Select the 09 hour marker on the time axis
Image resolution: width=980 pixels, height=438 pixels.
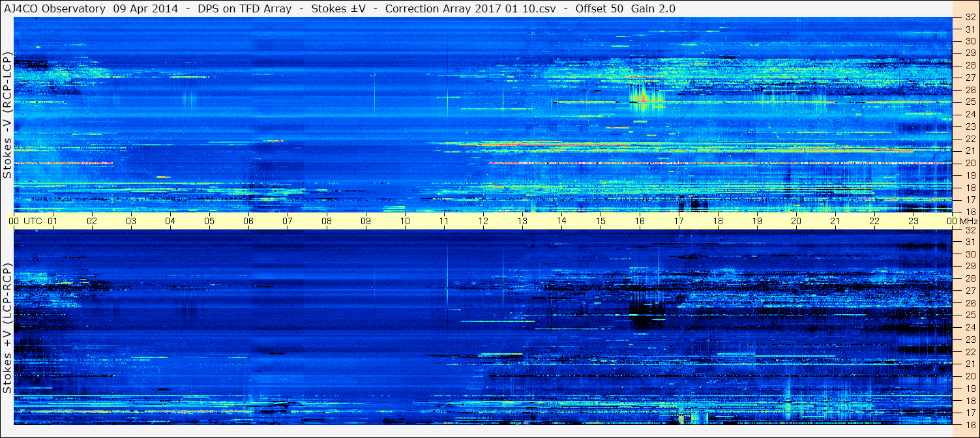(x=366, y=221)
